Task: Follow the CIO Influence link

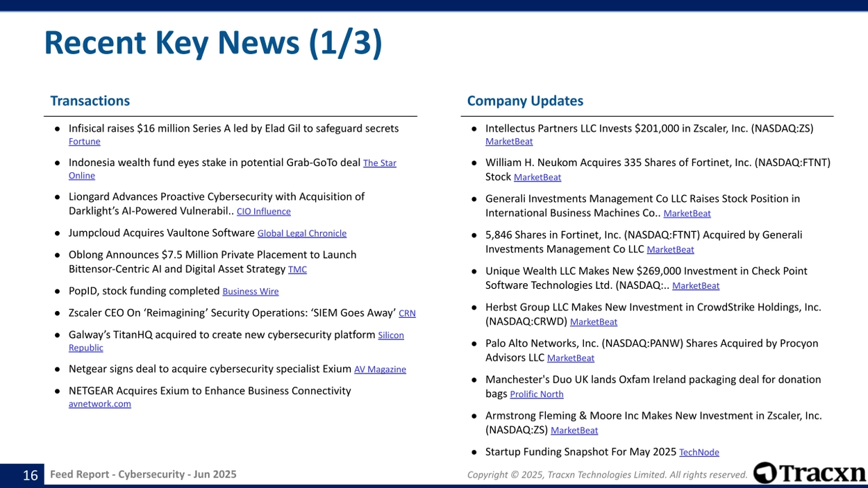Action: pos(264,212)
